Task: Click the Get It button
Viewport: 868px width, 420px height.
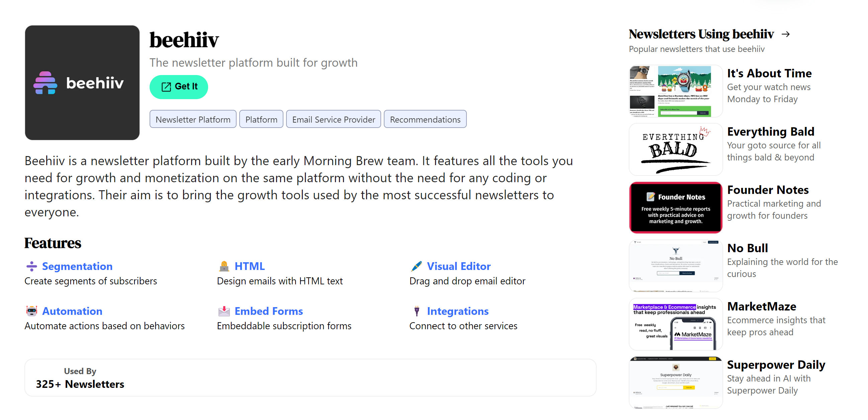Action: click(179, 87)
